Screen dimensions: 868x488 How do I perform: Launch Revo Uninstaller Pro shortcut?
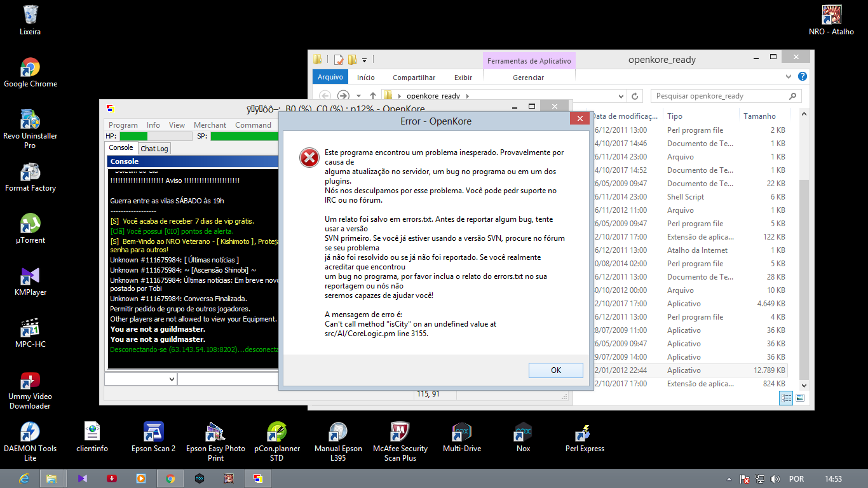[31, 130]
